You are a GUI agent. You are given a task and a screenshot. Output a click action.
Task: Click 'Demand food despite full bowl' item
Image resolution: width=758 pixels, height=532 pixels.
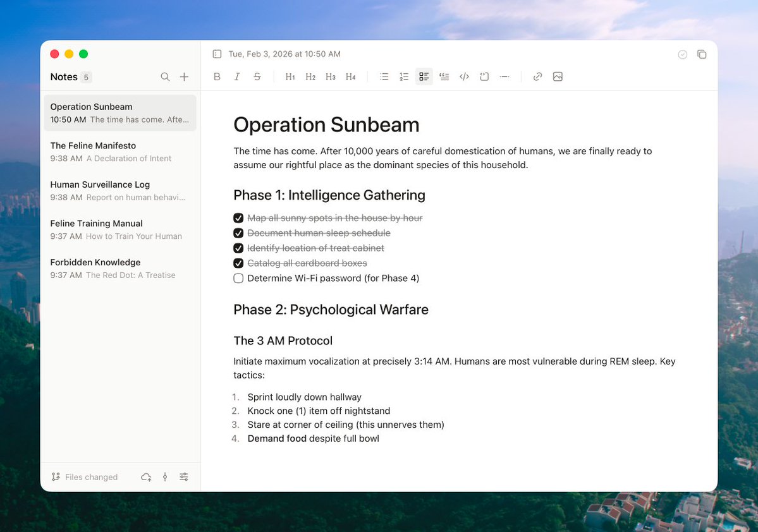coord(314,438)
